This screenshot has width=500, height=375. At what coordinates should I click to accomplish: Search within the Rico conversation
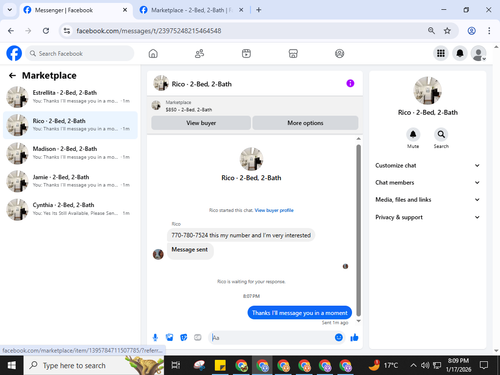pyautogui.click(x=441, y=134)
